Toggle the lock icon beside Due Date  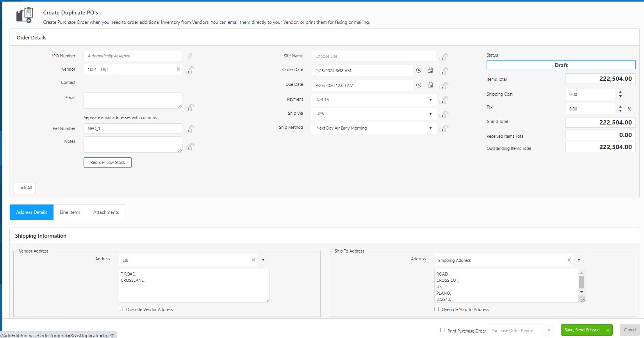pos(444,85)
